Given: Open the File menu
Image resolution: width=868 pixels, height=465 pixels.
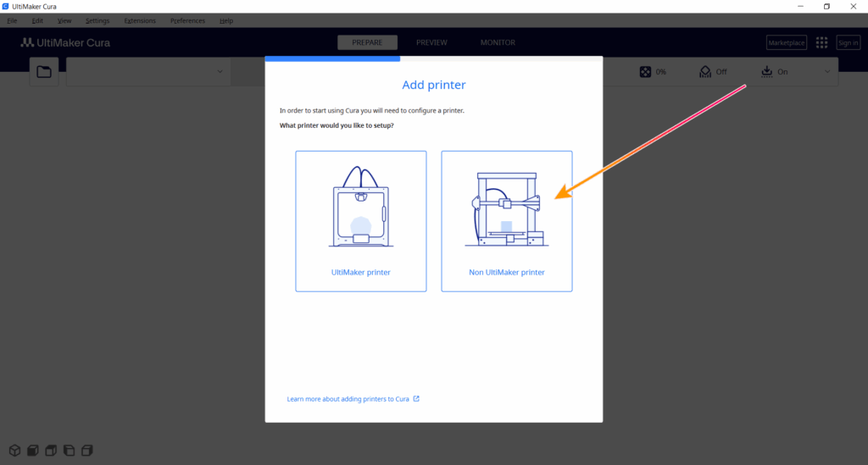Looking at the screenshot, I should [12, 20].
